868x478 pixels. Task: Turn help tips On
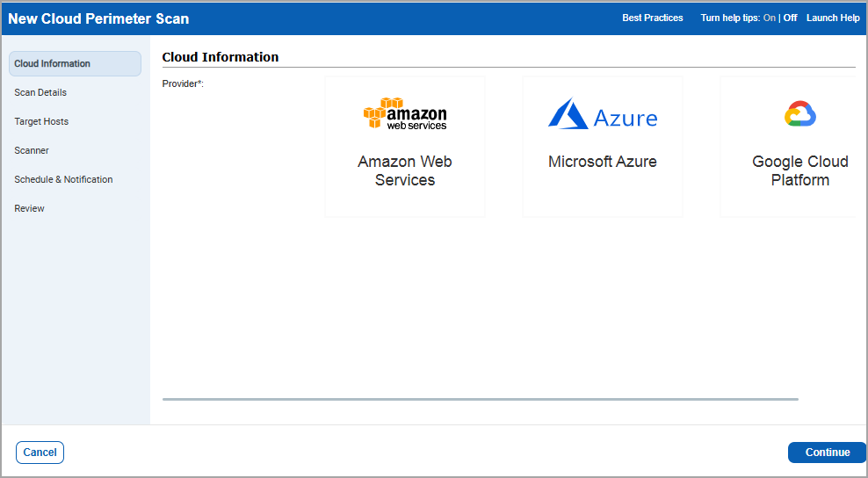(x=770, y=18)
